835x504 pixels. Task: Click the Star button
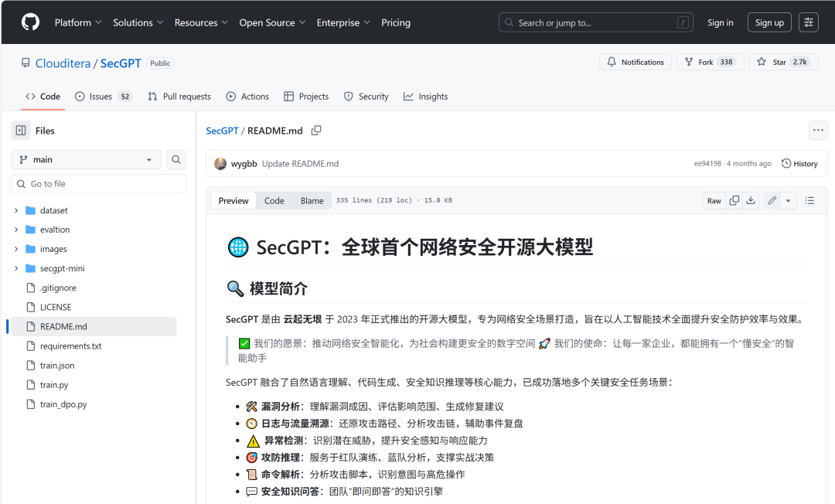click(783, 63)
